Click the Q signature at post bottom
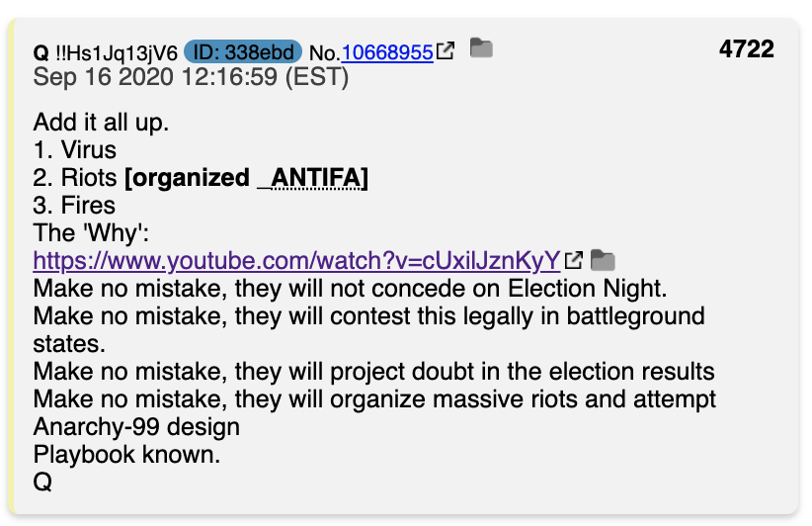This screenshot has width=812, height=526. point(42,482)
